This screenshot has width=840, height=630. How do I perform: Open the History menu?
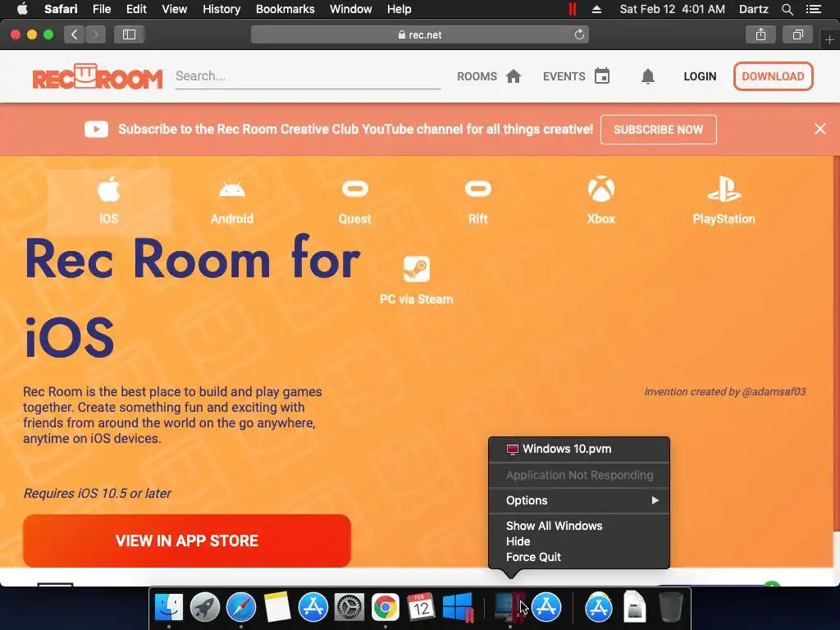point(221,9)
